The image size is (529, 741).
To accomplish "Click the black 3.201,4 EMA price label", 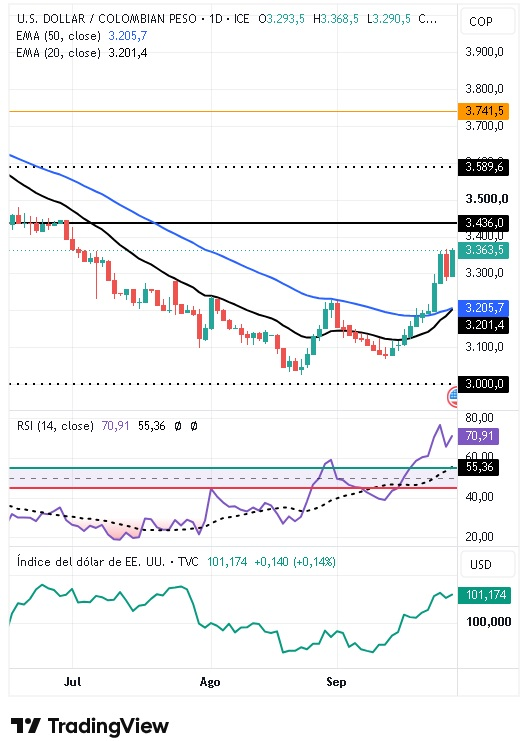I will tap(484, 325).
